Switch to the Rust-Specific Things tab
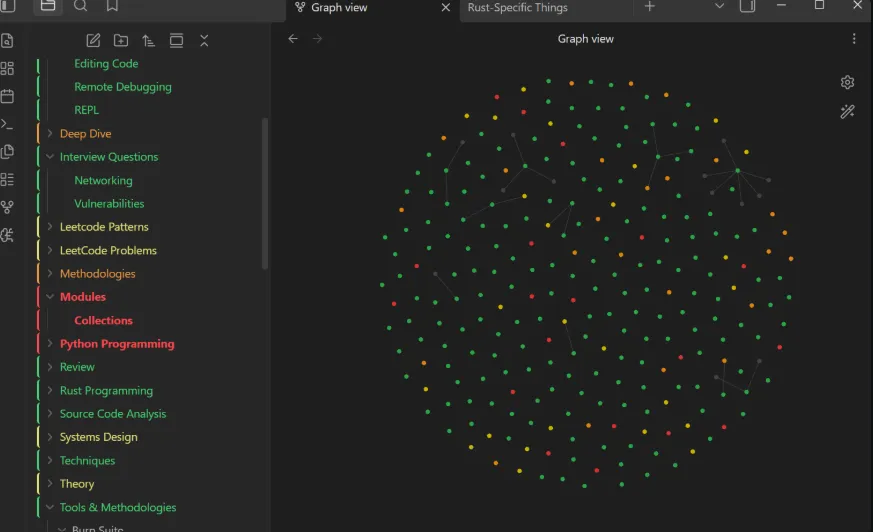 click(x=517, y=7)
